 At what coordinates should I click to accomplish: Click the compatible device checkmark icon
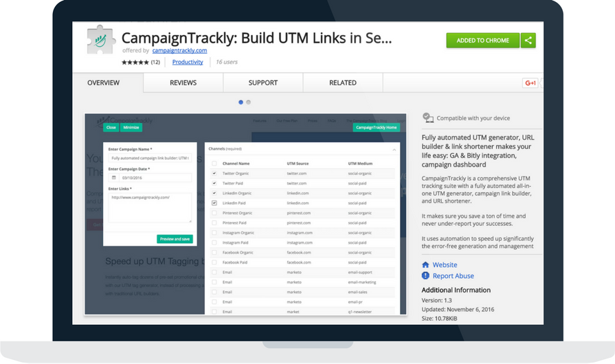tap(428, 117)
